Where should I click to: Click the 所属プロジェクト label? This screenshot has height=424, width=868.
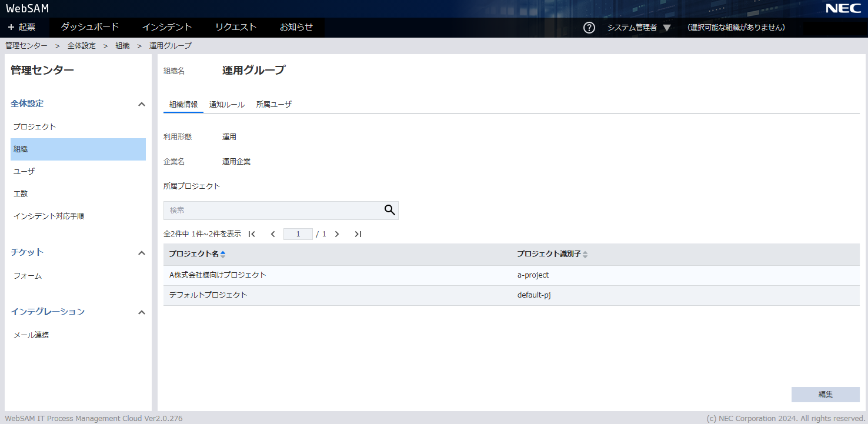click(x=192, y=186)
